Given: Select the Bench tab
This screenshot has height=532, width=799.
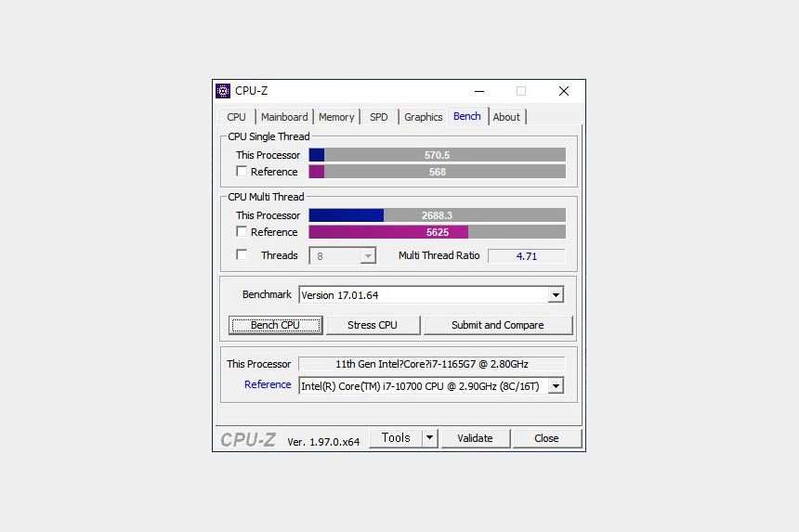Looking at the screenshot, I should (467, 116).
